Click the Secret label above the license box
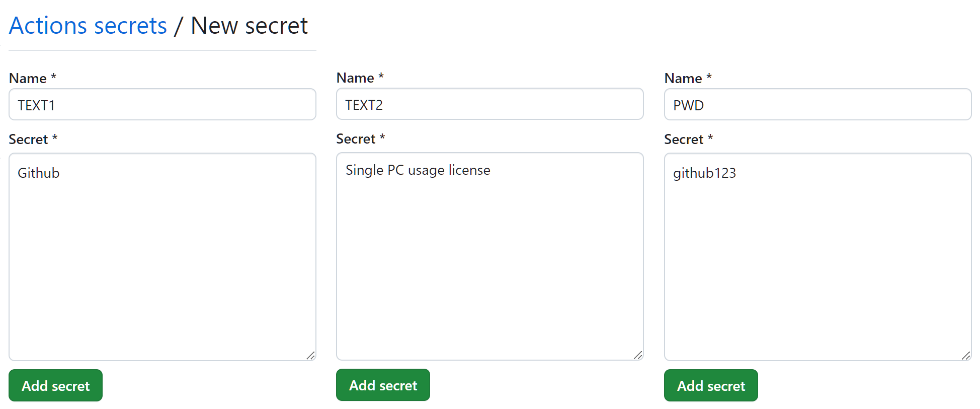Screen dimensions: 980x409 click(356, 139)
